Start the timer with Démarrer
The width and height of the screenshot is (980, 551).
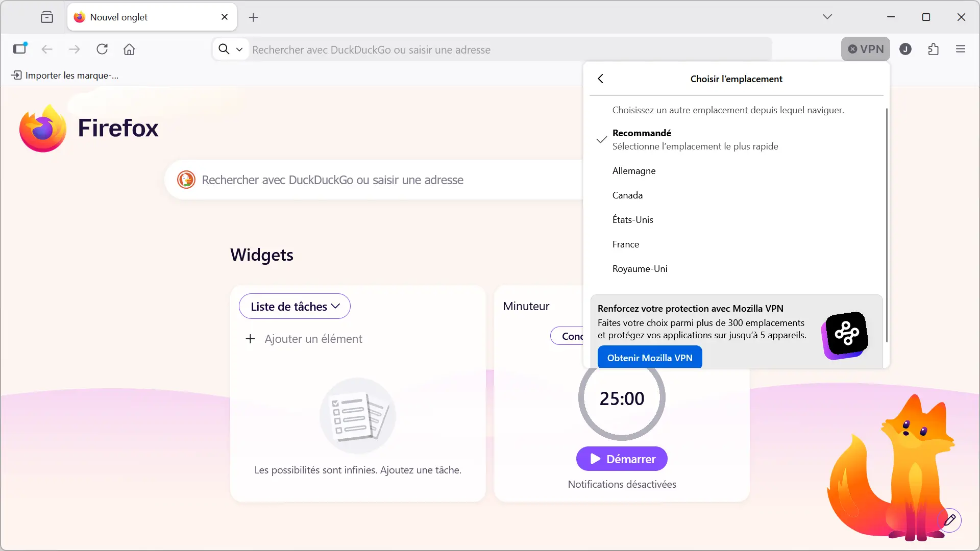pos(622,459)
